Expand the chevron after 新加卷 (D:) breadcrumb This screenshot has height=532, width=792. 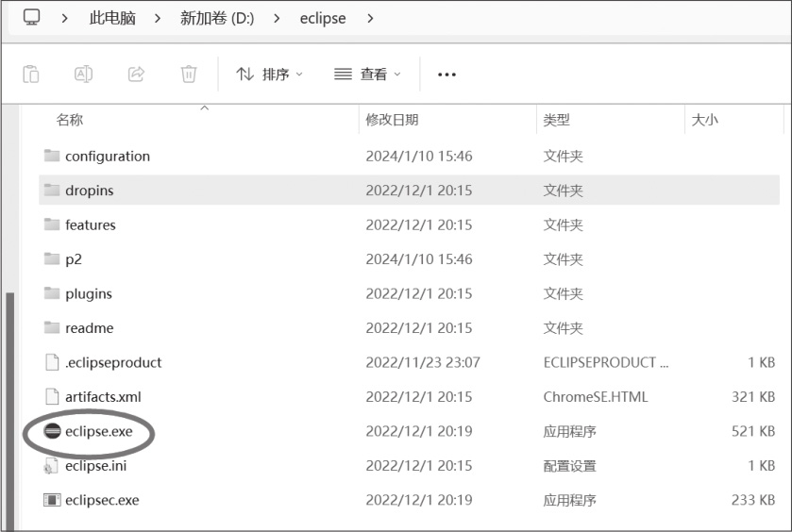pos(277,19)
